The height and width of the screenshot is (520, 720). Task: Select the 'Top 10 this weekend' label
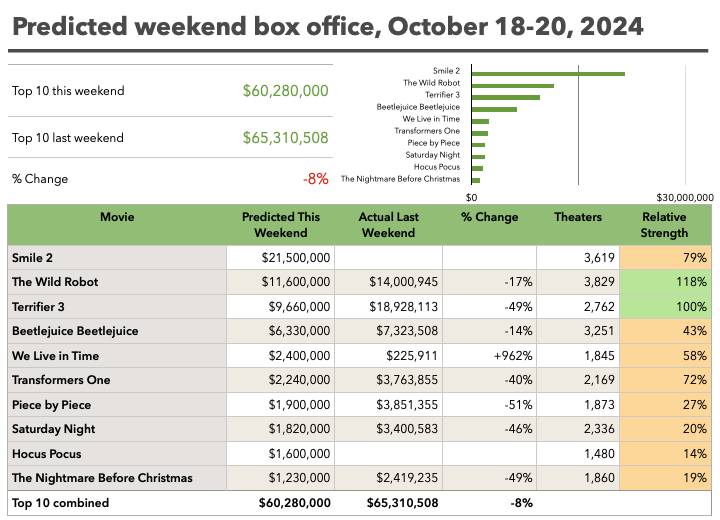point(68,90)
